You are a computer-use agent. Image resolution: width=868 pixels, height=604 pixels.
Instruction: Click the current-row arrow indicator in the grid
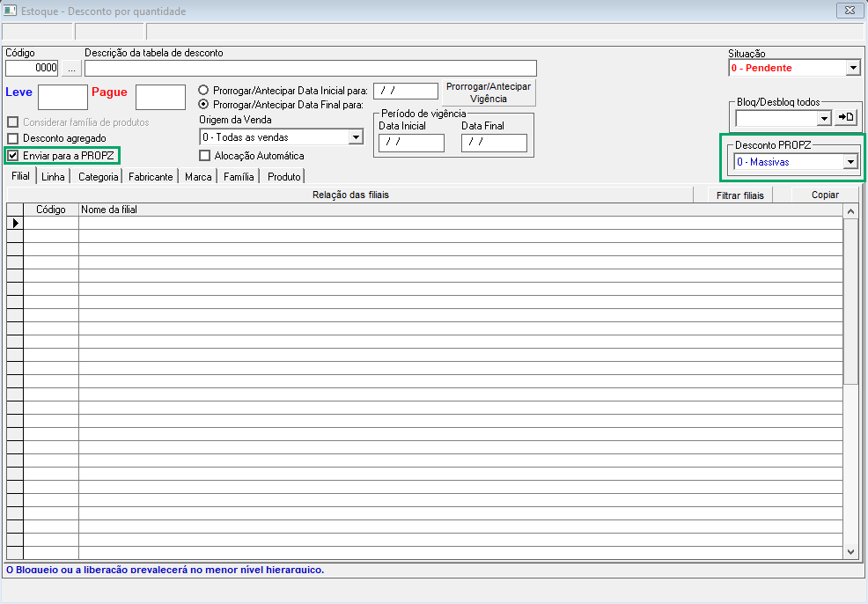(x=15, y=223)
